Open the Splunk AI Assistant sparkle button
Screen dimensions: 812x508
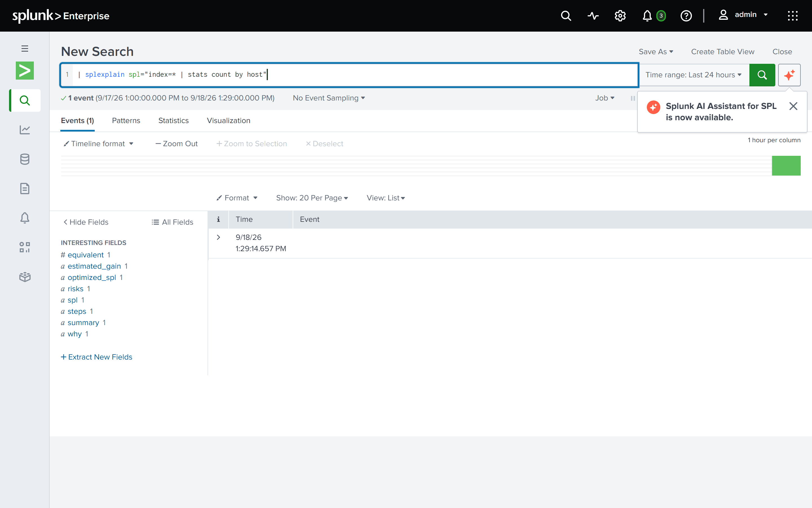point(789,75)
